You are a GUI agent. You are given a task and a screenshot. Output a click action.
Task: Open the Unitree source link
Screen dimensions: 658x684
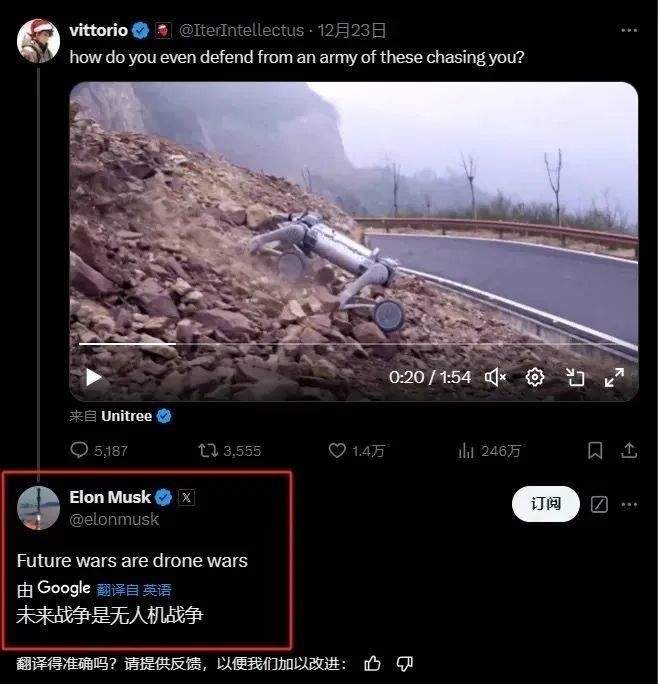pos(126,416)
